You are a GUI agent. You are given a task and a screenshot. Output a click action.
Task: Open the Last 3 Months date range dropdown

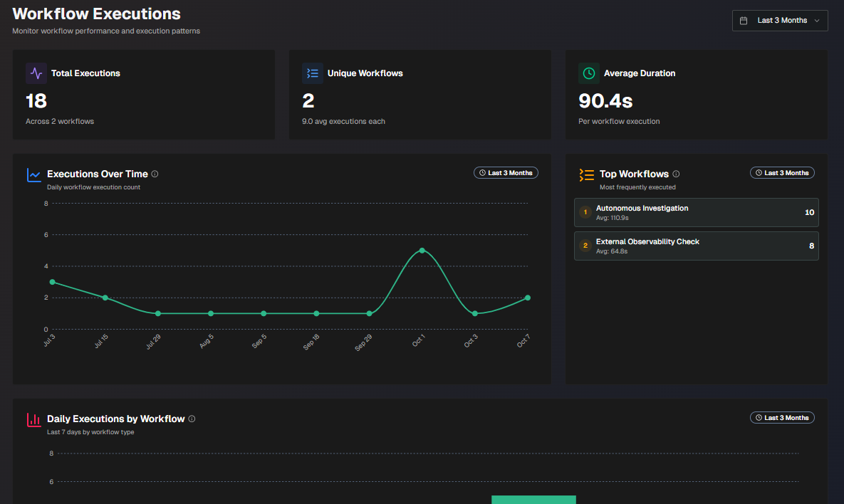(x=780, y=21)
